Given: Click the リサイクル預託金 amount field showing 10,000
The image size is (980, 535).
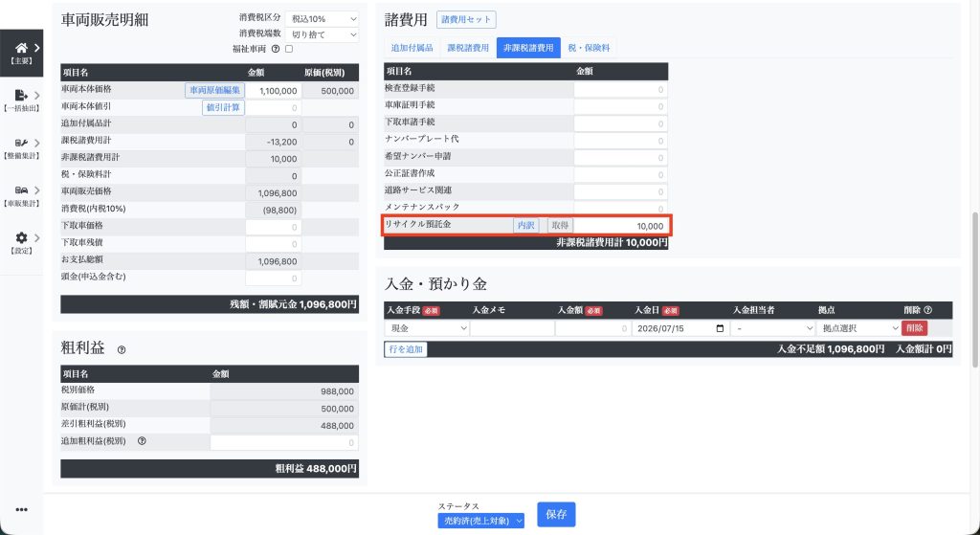Looking at the screenshot, I should pyautogui.click(x=620, y=226).
